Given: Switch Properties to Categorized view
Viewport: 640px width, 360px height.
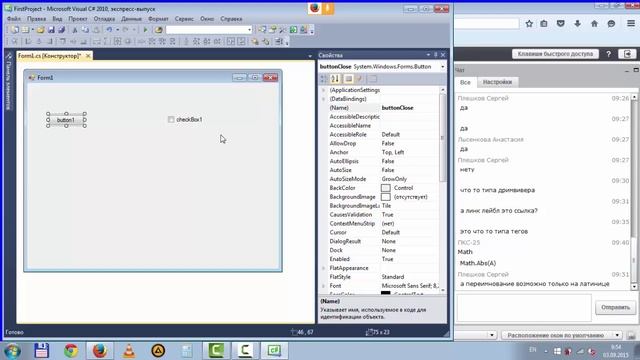Looking at the screenshot, I should tap(324, 79).
